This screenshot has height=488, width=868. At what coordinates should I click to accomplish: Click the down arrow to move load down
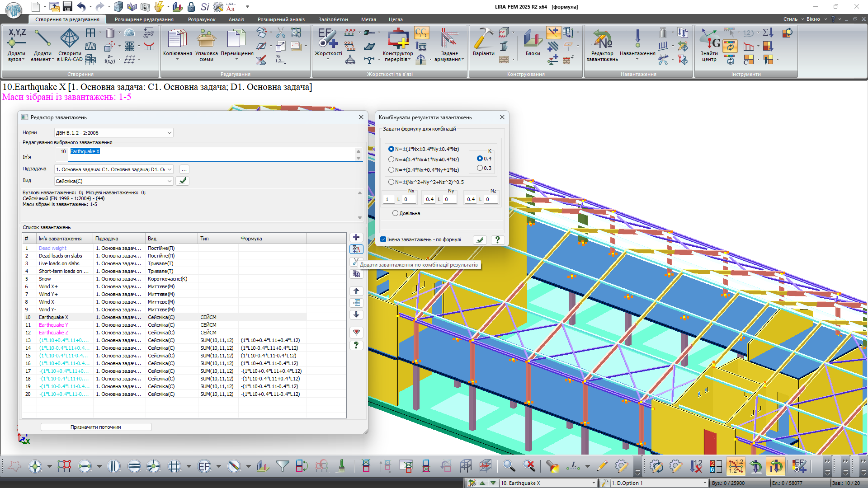coord(356,314)
